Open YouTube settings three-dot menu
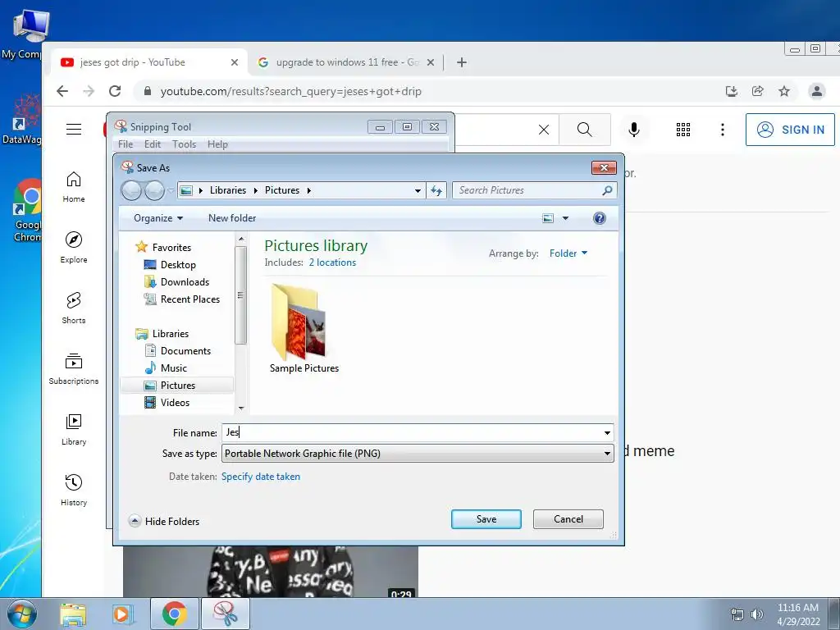 click(722, 130)
